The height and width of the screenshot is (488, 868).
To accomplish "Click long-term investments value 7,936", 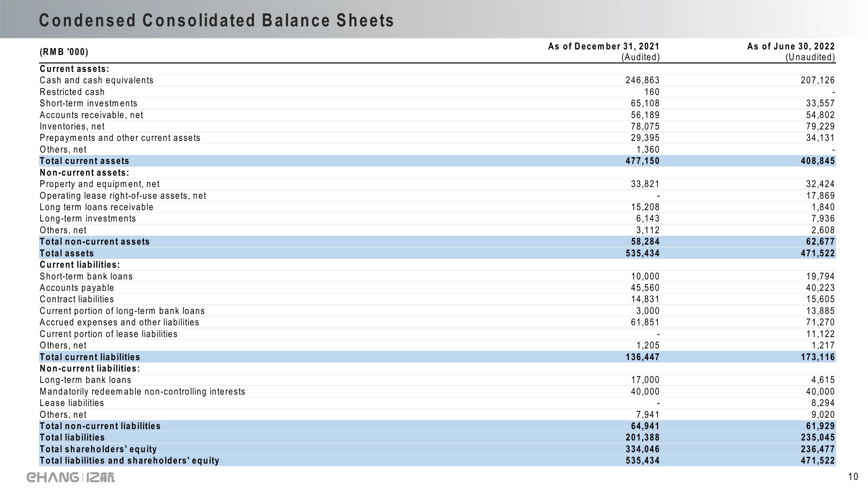I will click(x=823, y=219).
